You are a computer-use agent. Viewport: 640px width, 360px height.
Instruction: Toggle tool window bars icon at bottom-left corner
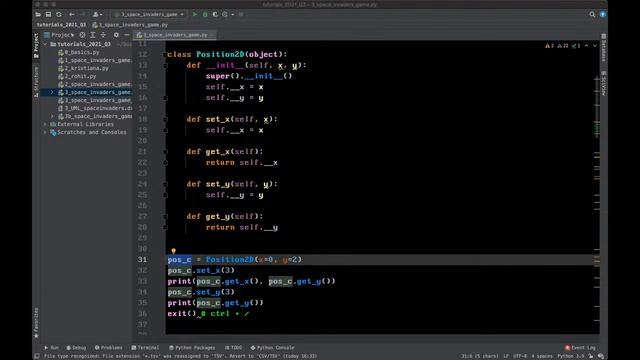tap(37, 356)
